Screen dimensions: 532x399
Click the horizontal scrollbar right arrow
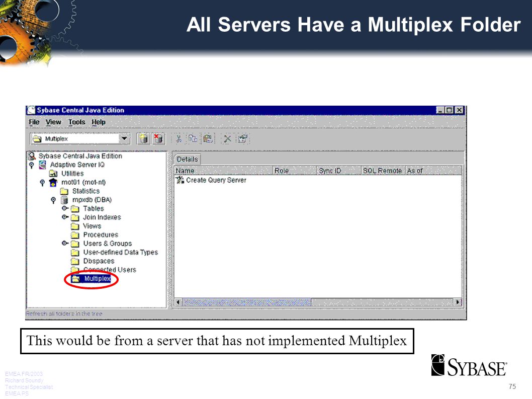pyautogui.click(x=458, y=302)
